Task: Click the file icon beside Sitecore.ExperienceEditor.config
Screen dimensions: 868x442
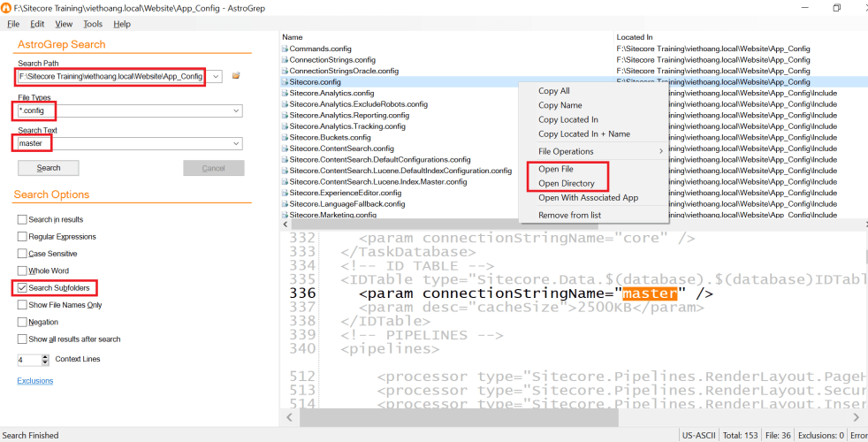Action: coord(285,193)
